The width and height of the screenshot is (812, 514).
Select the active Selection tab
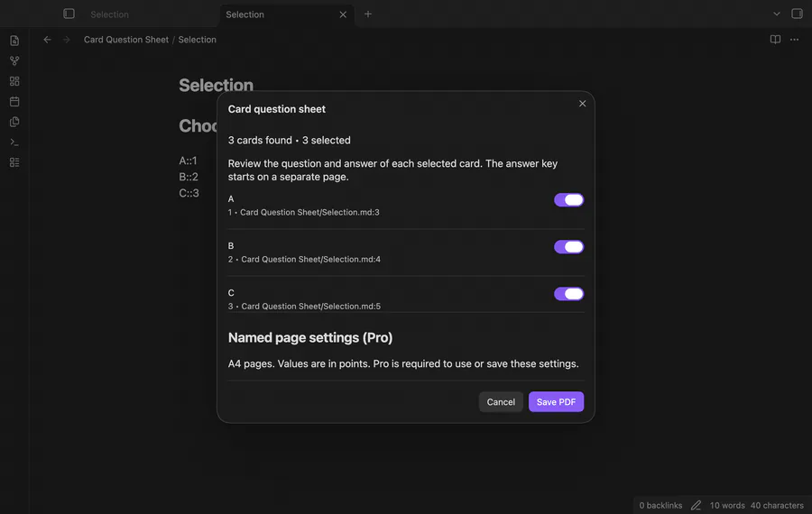pyautogui.click(x=245, y=14)
